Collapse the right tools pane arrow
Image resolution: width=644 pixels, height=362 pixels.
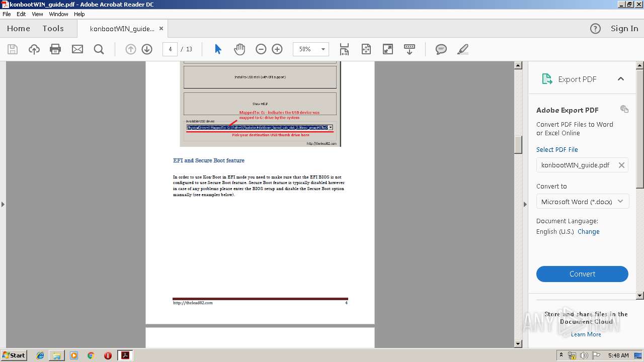tap(525, 204)
